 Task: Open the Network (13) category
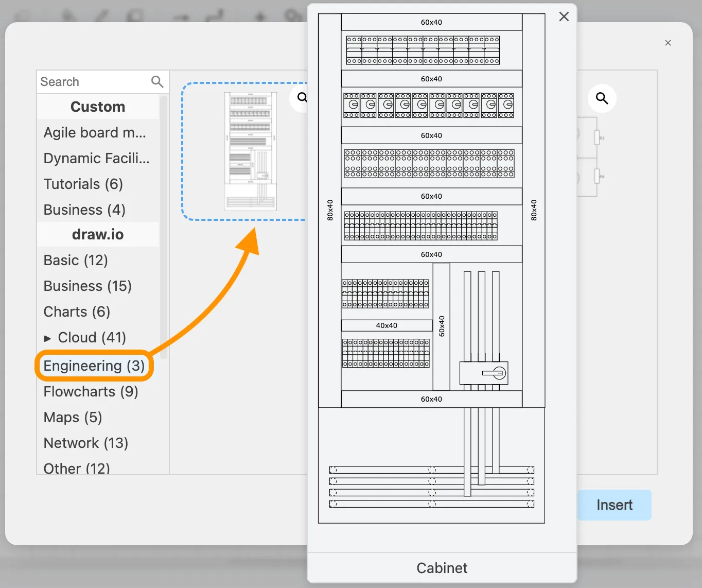[85, 443]
